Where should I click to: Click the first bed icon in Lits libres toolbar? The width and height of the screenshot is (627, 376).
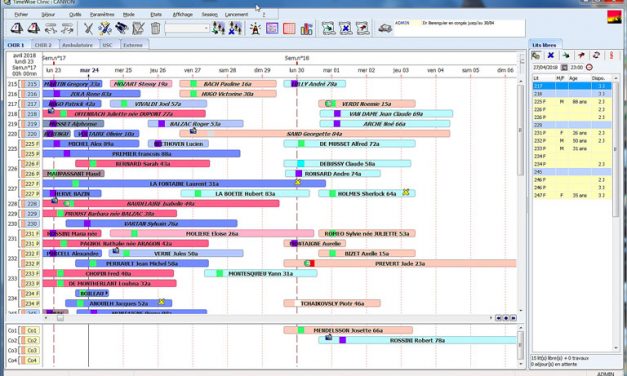(536, 55)
